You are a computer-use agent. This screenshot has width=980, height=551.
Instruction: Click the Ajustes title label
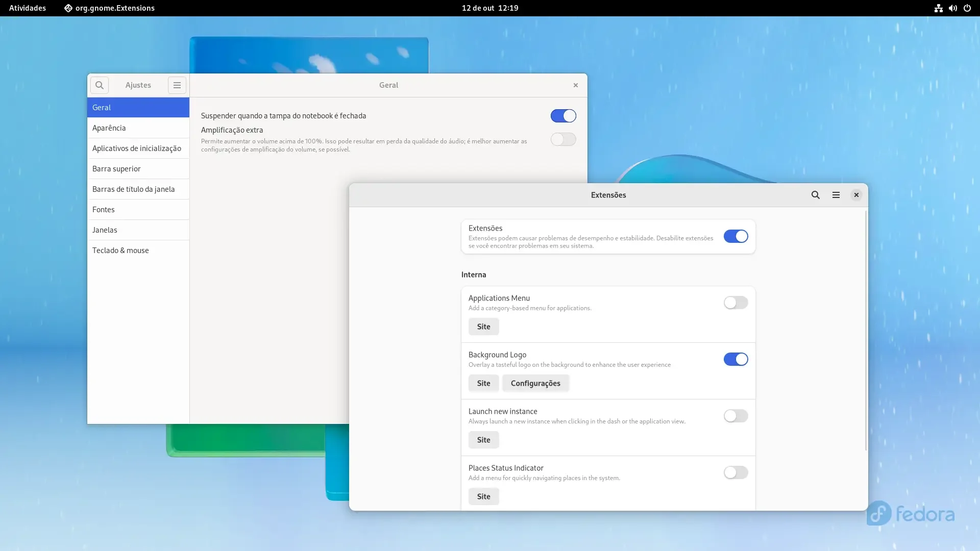click(x=138, y=85)
